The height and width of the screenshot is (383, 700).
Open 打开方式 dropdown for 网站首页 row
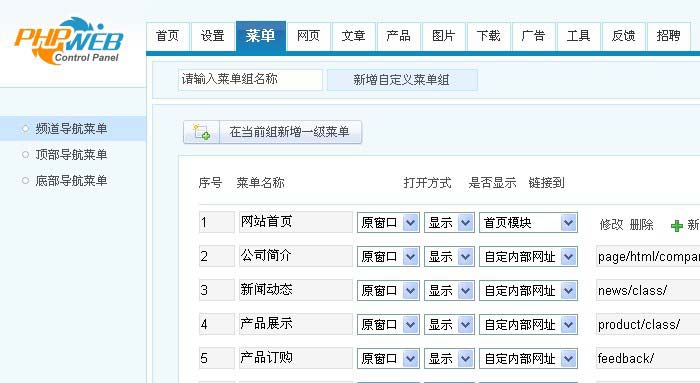coord(388,222)
